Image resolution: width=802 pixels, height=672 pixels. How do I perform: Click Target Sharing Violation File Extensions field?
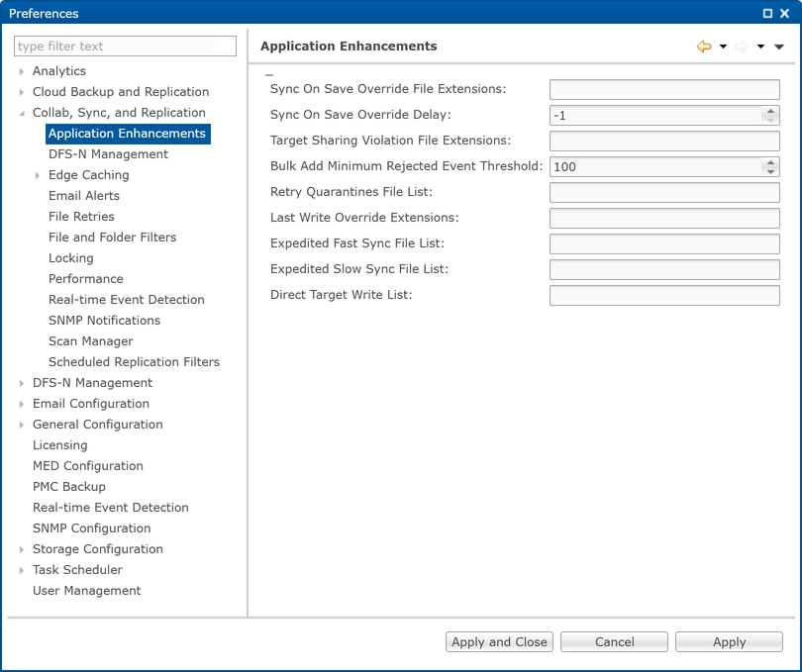click(664, 142)
